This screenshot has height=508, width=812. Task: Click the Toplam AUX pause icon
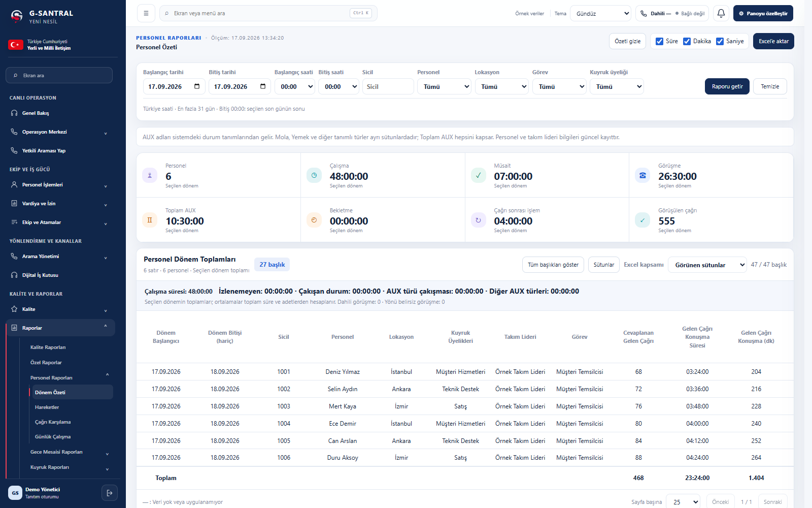click(x=150, y=220)
